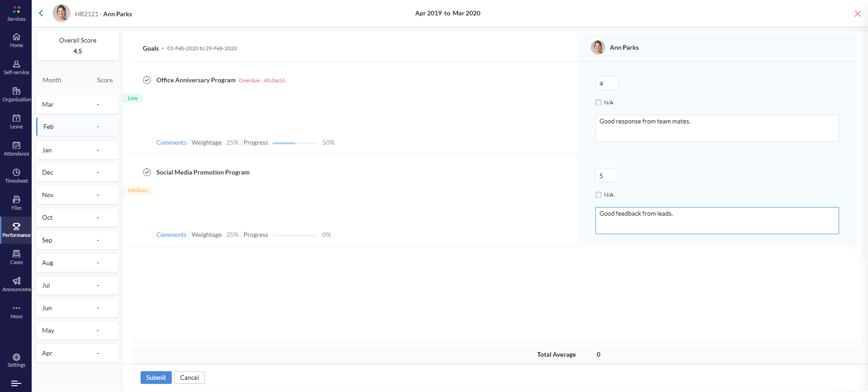Select Feb month row
Image resolution: width=868 pixels, height=392 pixels.
coord(77,127)
